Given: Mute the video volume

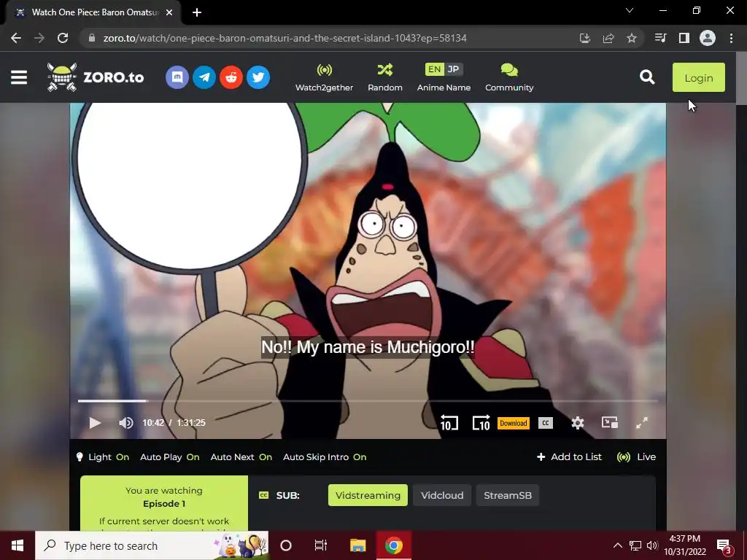Looking at the screenshot, I should [125, 423].
